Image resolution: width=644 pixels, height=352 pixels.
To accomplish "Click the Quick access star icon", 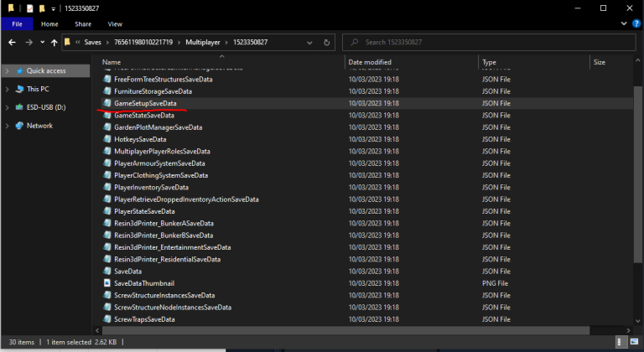I will pyautogui.click(x=18, y=70).
